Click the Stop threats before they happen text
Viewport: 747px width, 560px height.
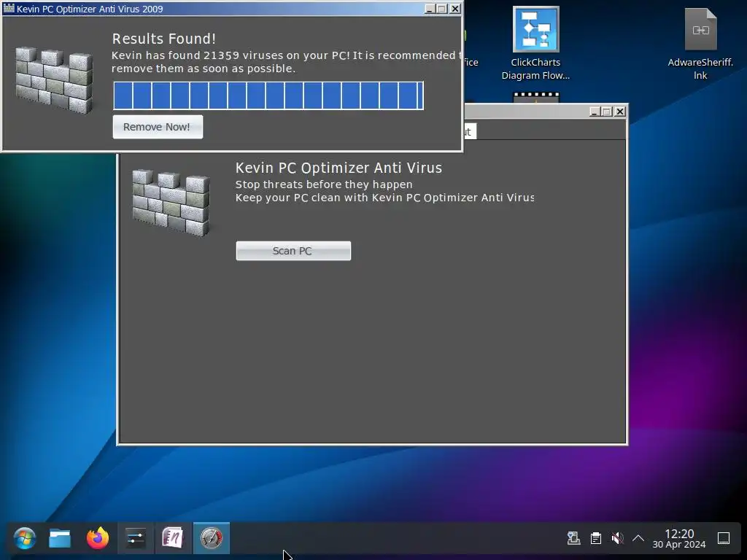(x=324, y=184)
